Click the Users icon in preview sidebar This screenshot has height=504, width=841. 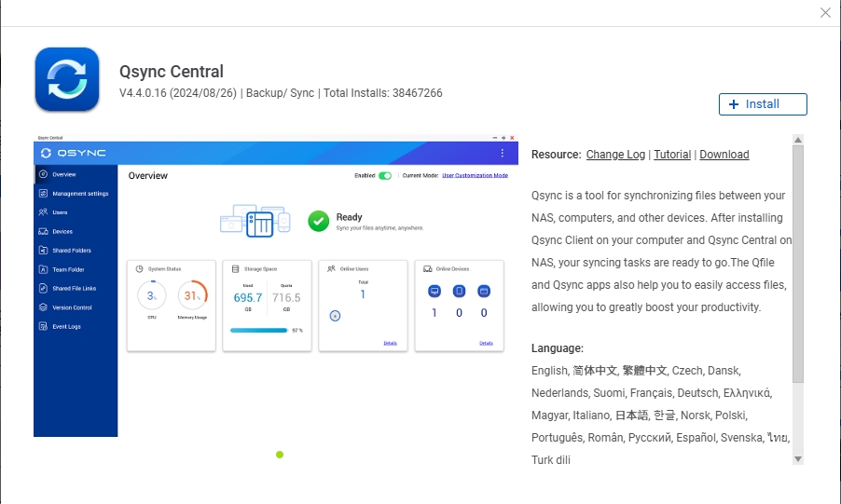coord(44,212)
